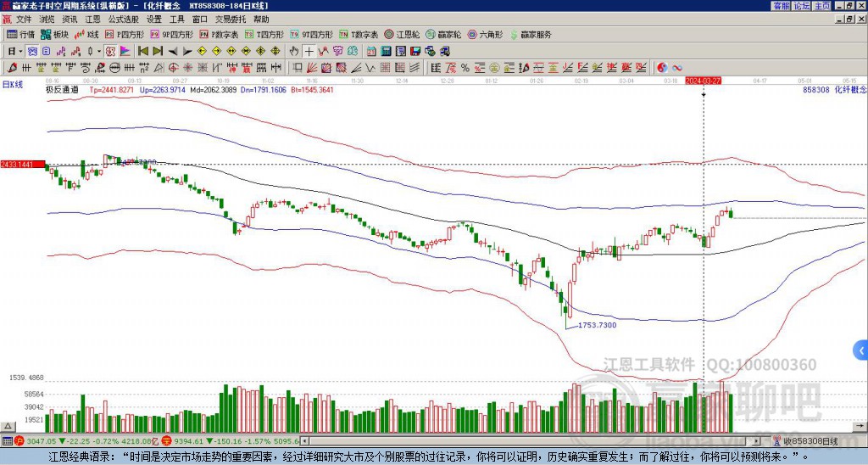
Task: Select the Gann fan lines tool
Action: tap(312, 68)
